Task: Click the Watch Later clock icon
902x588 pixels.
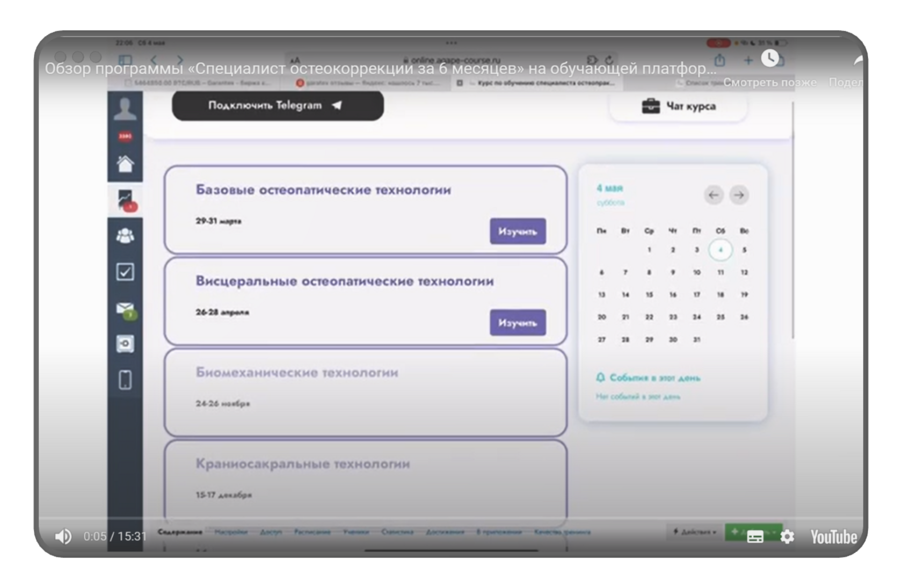Action: (770, 59)
